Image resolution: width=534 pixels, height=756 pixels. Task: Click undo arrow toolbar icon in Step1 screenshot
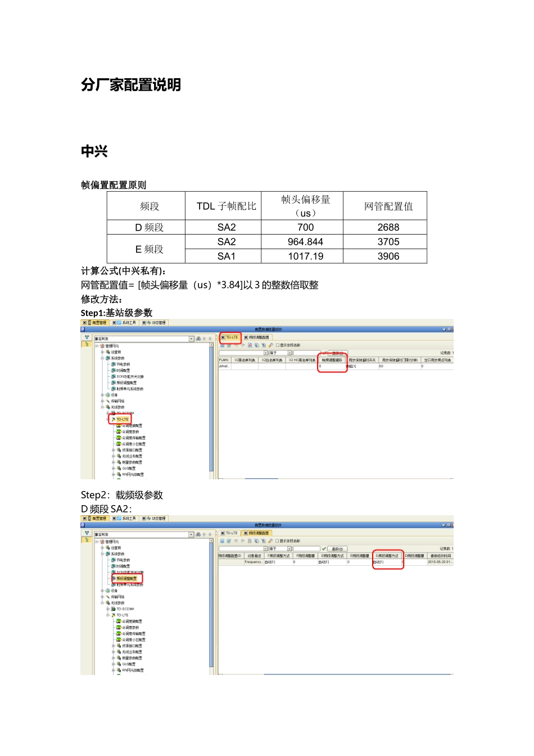tap(236, 345)
